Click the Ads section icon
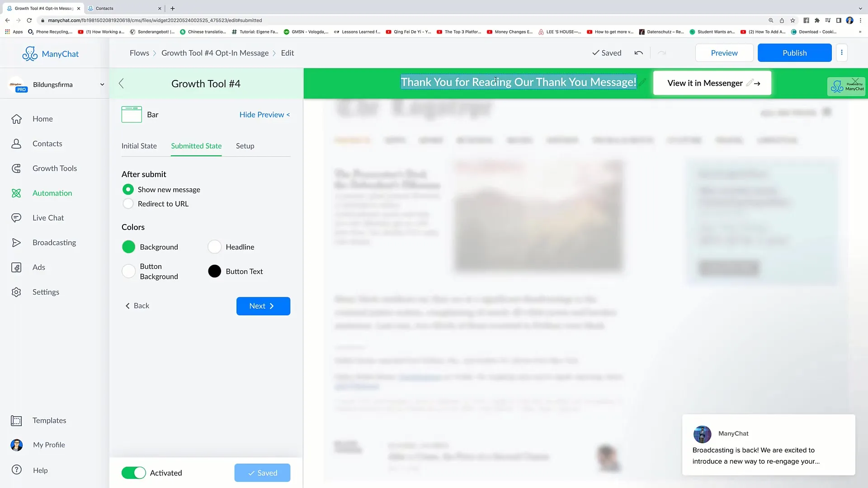The image size is (868, 488). pyautogui.click(x=16, y=266)
